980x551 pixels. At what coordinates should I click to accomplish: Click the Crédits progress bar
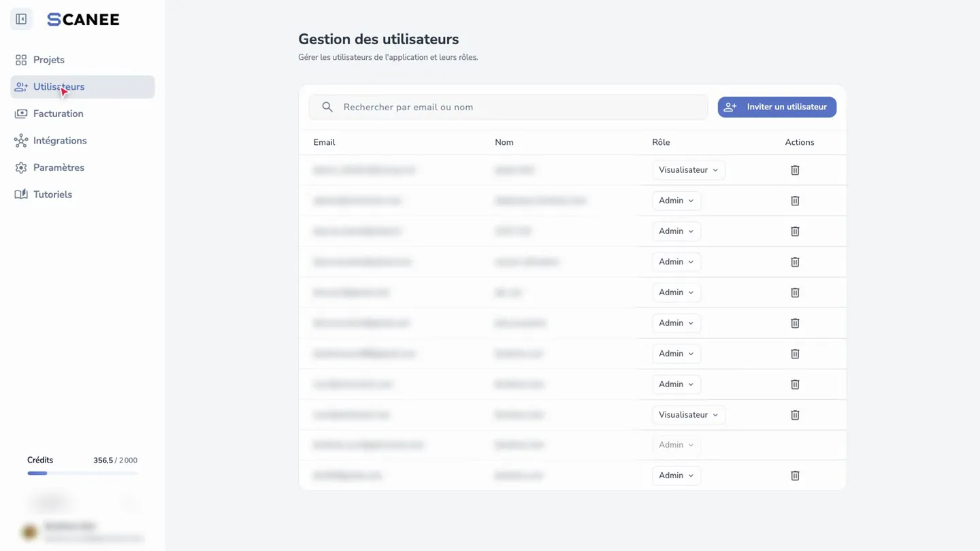pyautogui.click(x=82, y=473)
